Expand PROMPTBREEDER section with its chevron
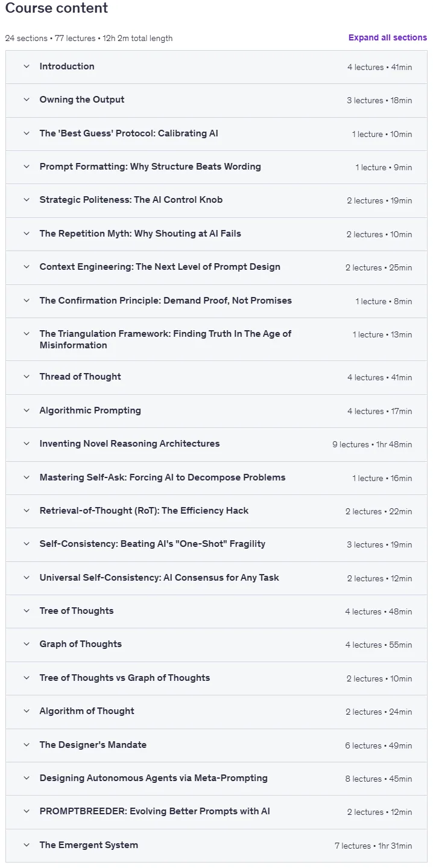 coord(27,811)
